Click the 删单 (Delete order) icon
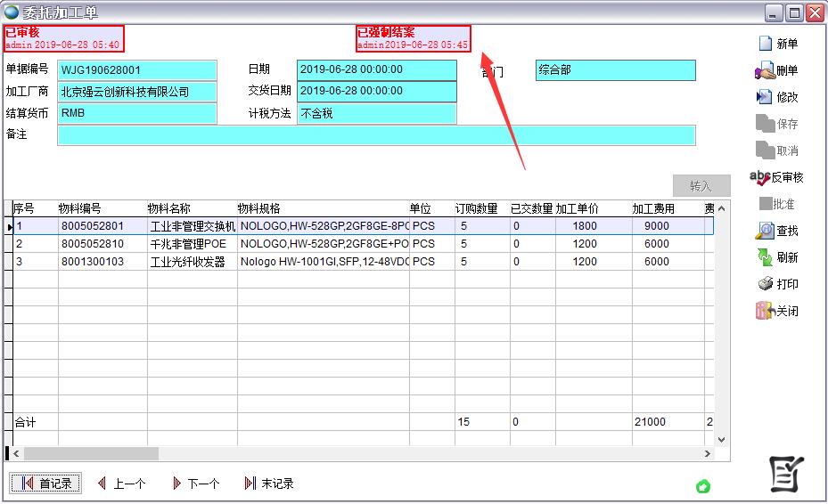 pyautogui.click(x=765, y=71)
